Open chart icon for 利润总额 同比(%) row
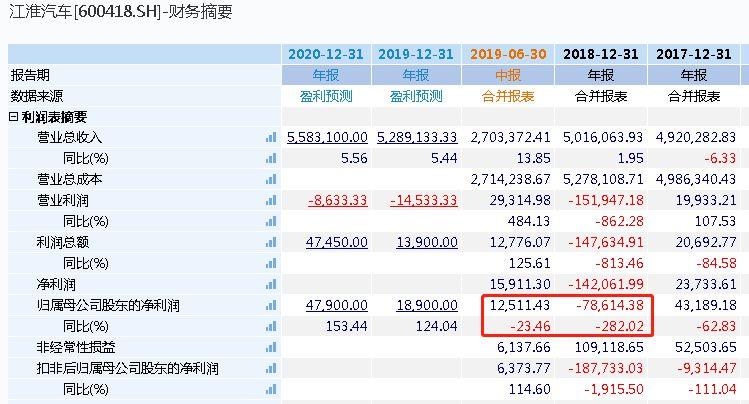 tap(271, 264)
